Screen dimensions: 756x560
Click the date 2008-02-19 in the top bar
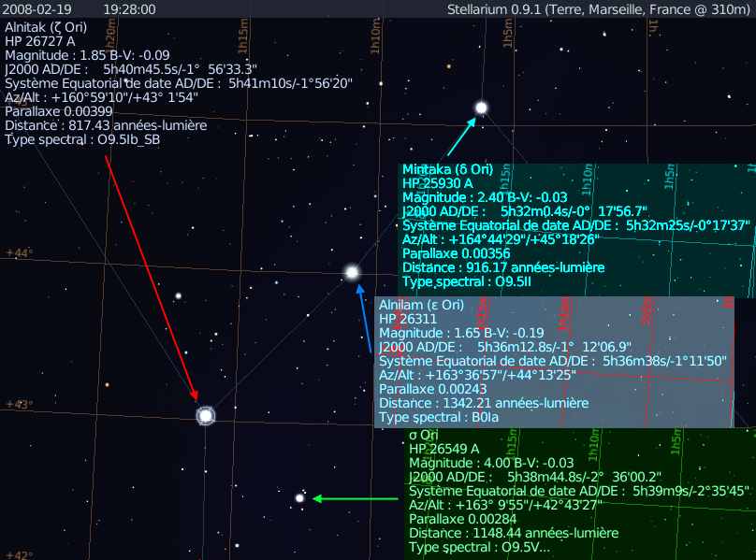(x=36, y=9)
